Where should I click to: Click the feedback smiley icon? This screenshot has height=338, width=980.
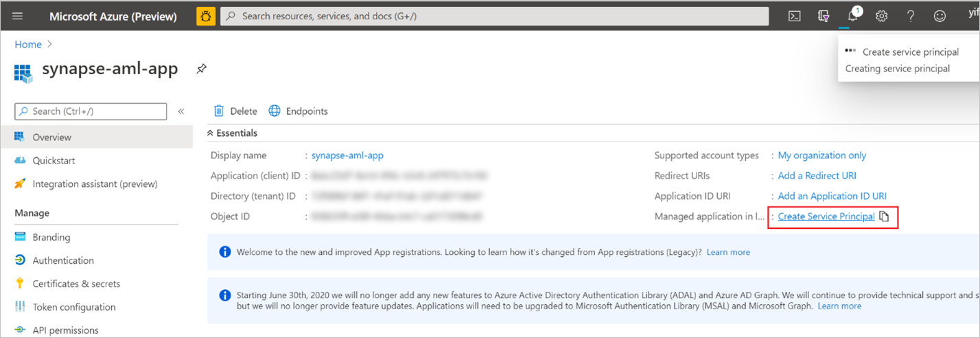[x=940, y=16]
